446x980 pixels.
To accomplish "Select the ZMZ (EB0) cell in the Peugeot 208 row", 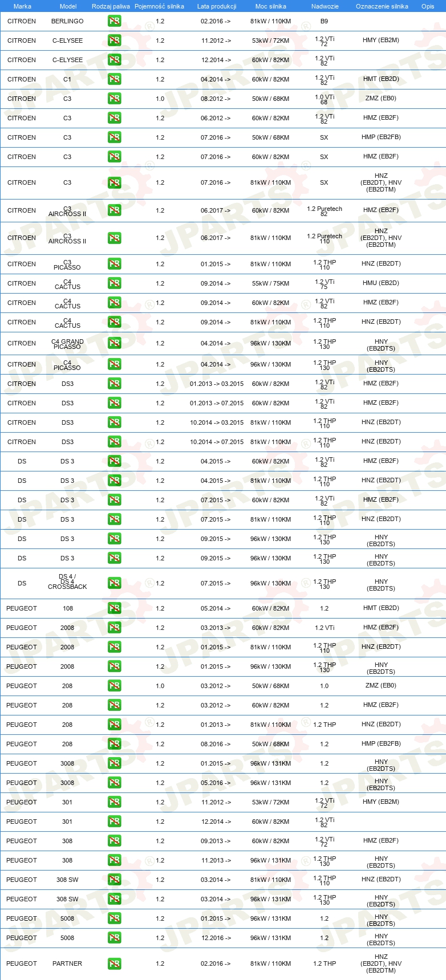I will (x=381, y=686).
